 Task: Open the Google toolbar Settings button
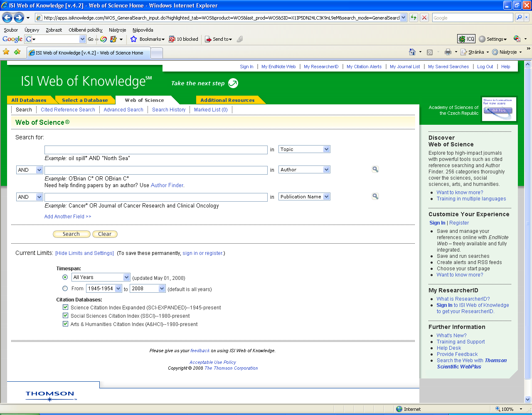(x=493, y=39)
